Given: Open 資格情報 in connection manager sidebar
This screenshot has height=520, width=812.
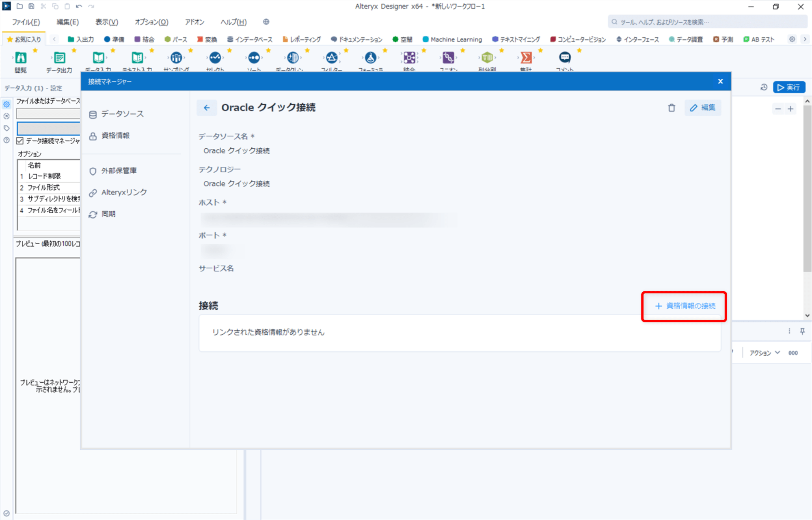Looking at the screenshot, I should 109,136.
